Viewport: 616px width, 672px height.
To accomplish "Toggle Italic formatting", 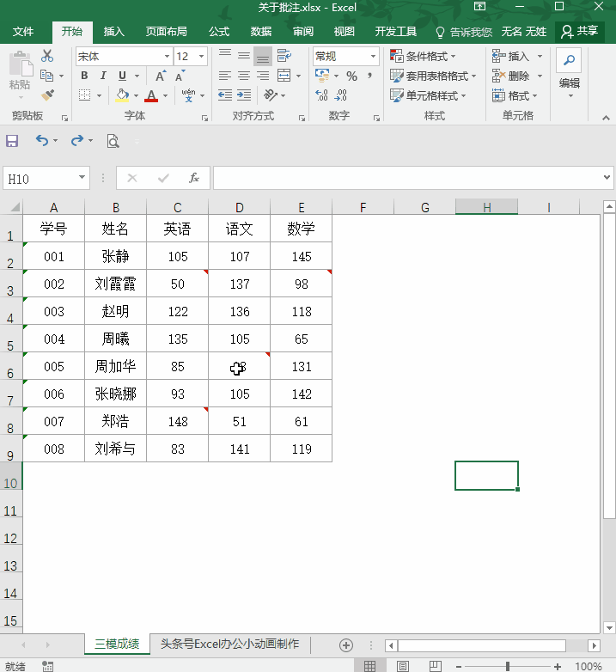I will tap(103, 76).
